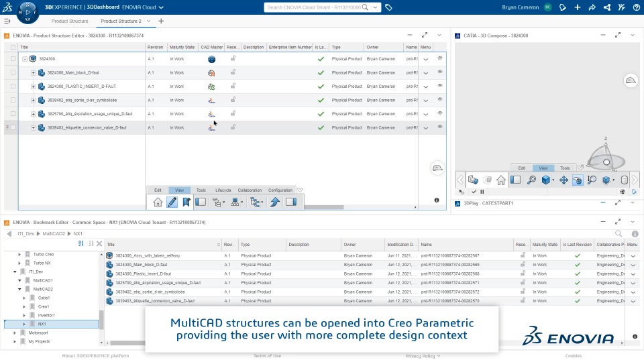Open the tools icon in top bar
The width and height of the screenshot is (644, 362).
(x=622, y=7)
